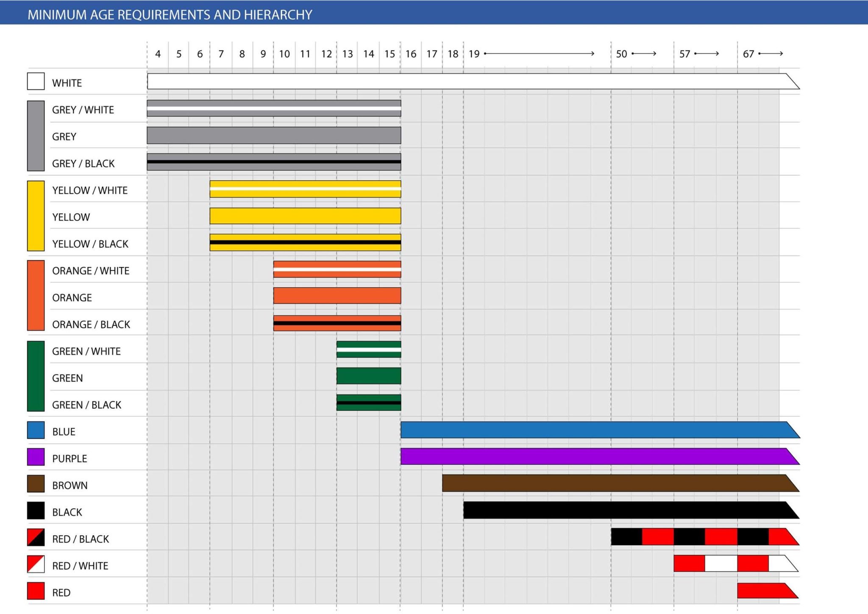
Task: Select the 'BLUE' belt label
Action: click(64, 432)
